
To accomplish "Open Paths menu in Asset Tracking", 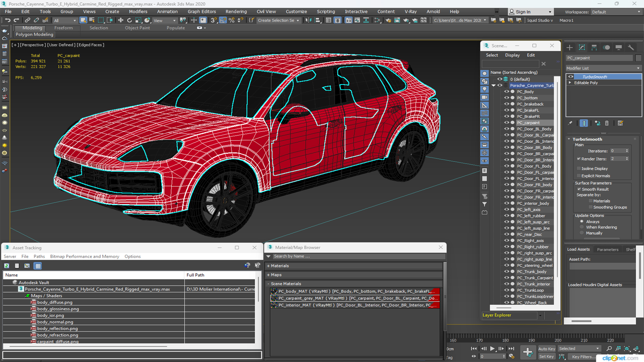I will 39,256.
